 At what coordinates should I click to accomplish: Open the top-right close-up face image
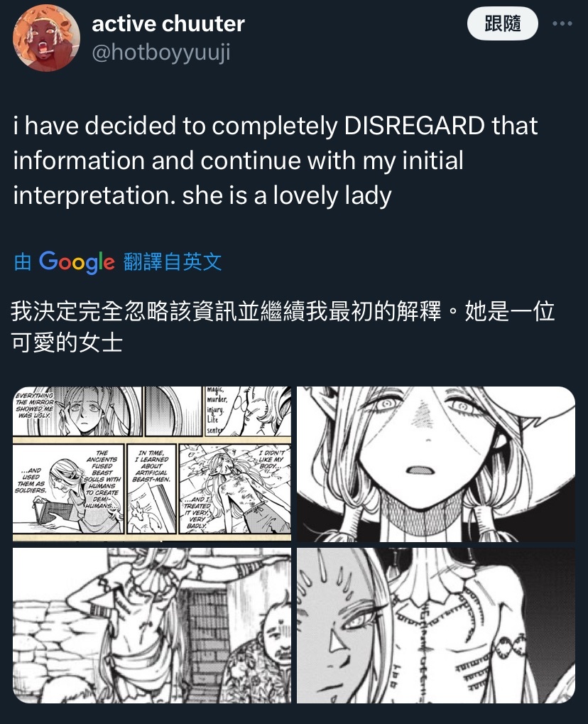436,463
